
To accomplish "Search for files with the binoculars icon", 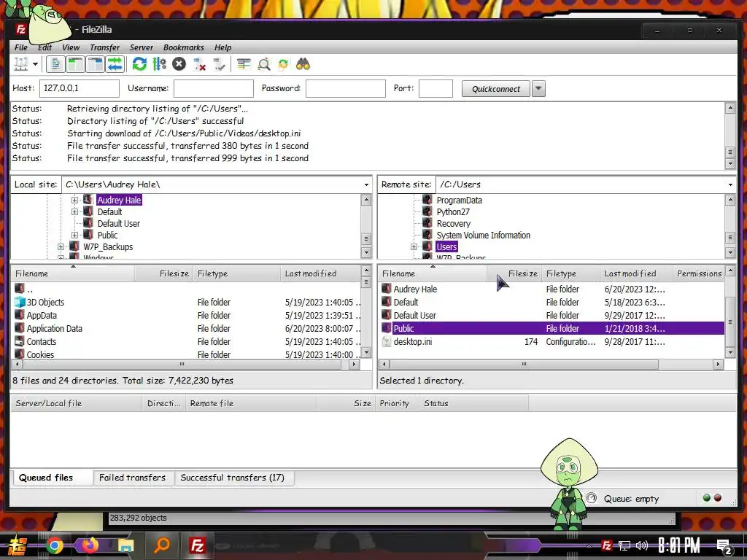I will tap(303, 64).
